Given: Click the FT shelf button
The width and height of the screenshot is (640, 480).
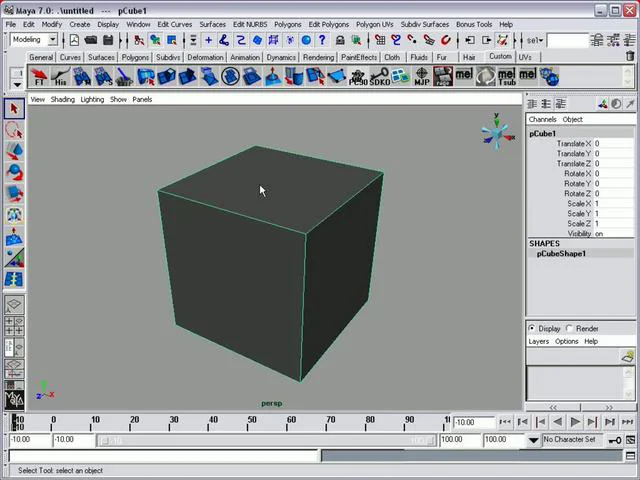Looking at the screenshot, I should tap(39, 76).
